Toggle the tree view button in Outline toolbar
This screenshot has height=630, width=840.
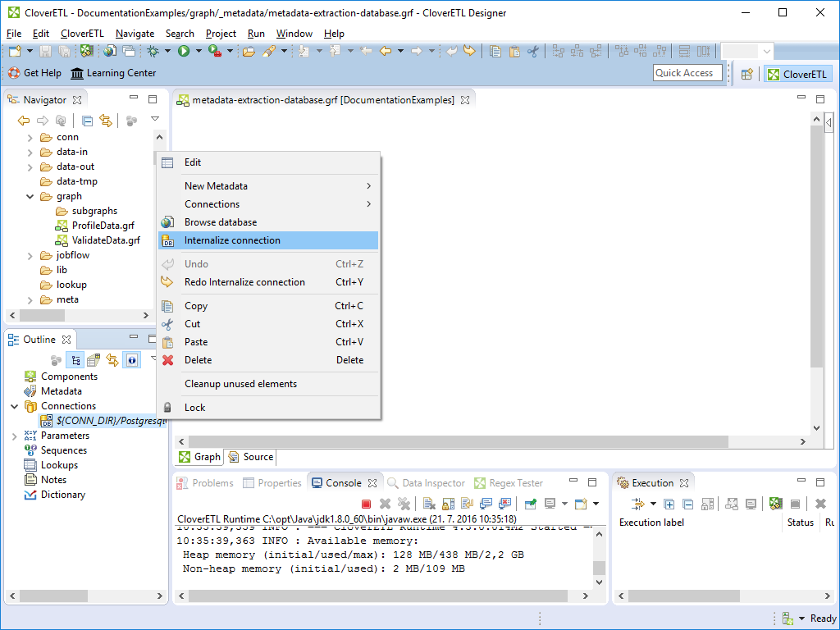75,360
